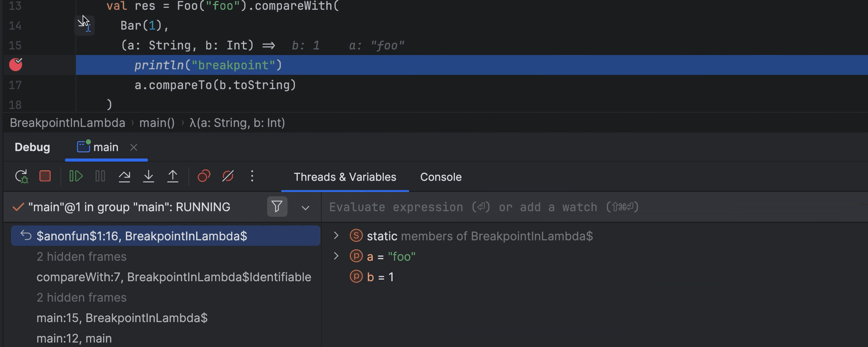Image resolution: width=868 pixels, height=347 pixels.
Task: Open the View Breakpoints dialog
Action: pos(204,176)
